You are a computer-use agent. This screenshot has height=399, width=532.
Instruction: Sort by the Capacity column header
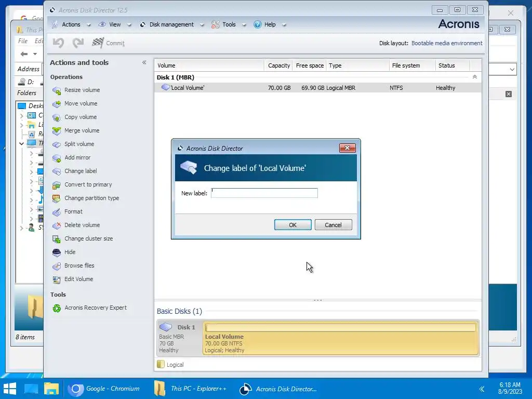(278, 65)
